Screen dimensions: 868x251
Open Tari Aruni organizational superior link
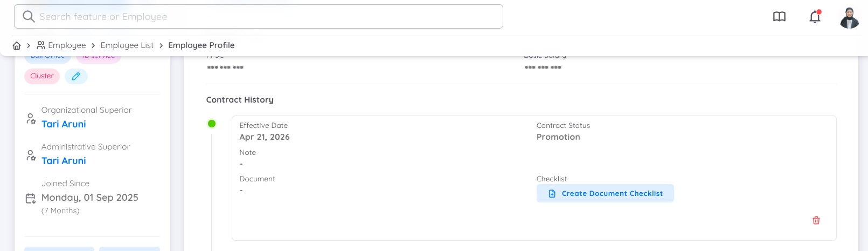(64, 124)
